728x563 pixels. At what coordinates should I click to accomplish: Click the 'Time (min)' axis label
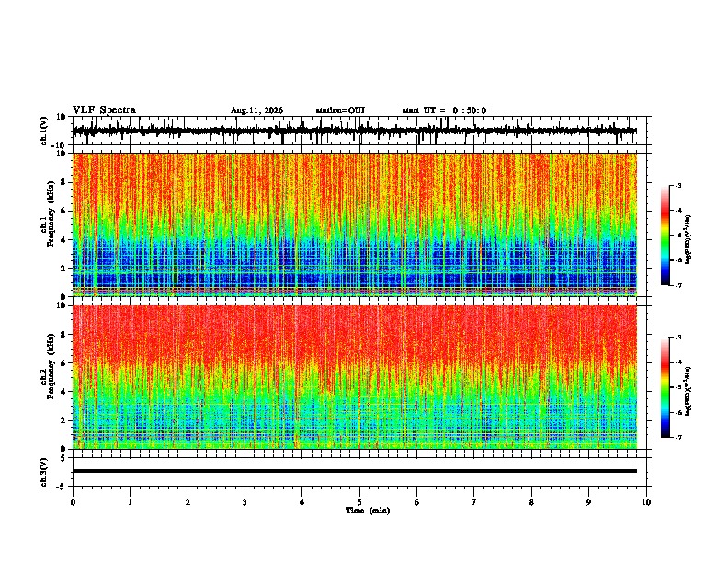pyautogui.click(x=368, y=511)
